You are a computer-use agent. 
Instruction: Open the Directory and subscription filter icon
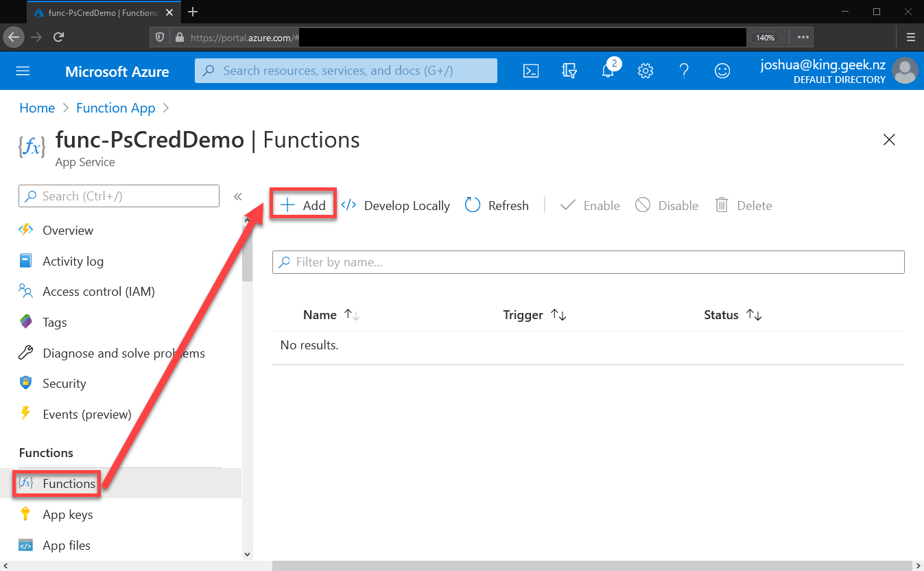pyautogui.click(x=569, y=71)
